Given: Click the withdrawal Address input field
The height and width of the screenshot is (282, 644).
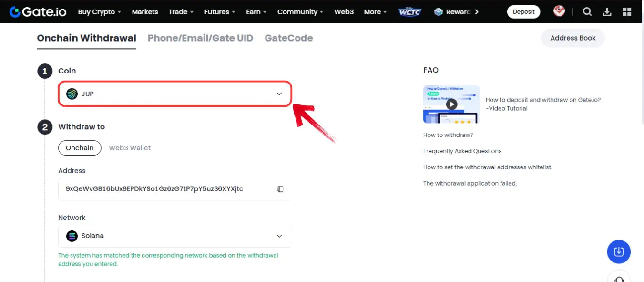Looking at the screenshot, I should click(174, 189).
